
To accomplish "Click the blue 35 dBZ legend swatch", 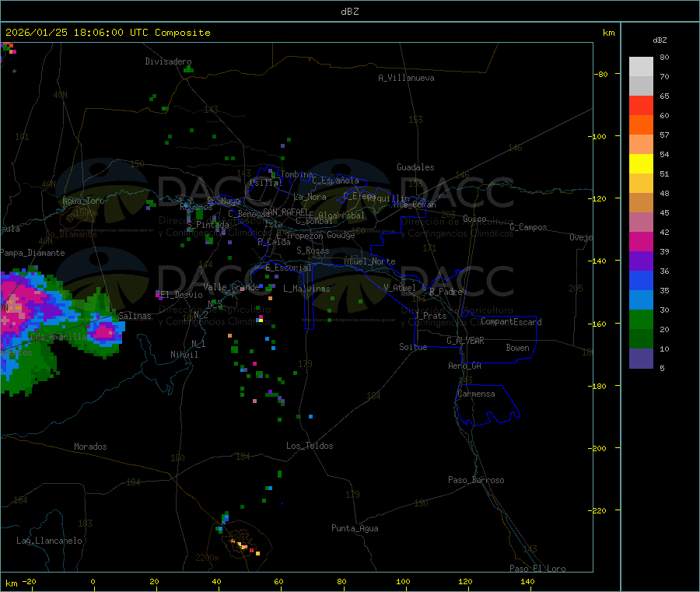I will (641, 280).
